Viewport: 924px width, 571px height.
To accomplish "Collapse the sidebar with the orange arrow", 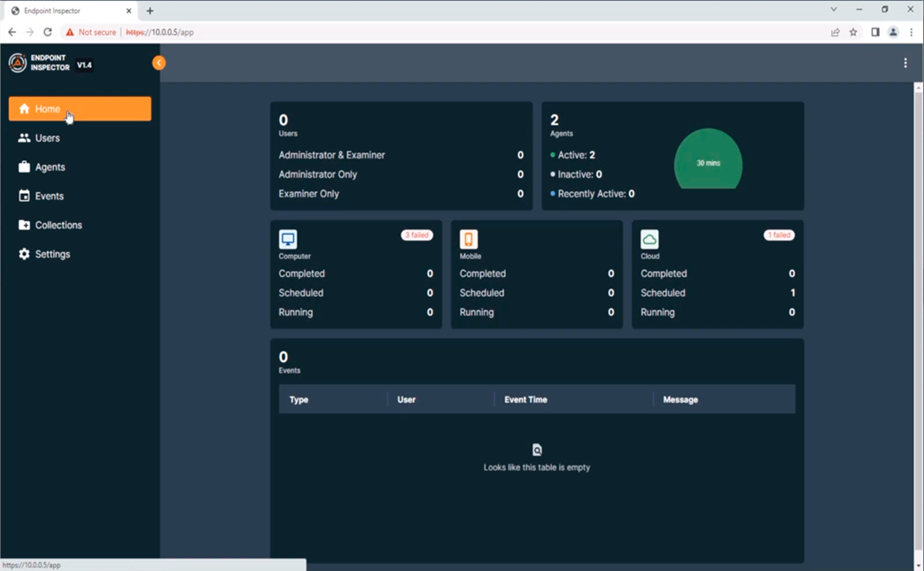I will click(x=159, y=63).
